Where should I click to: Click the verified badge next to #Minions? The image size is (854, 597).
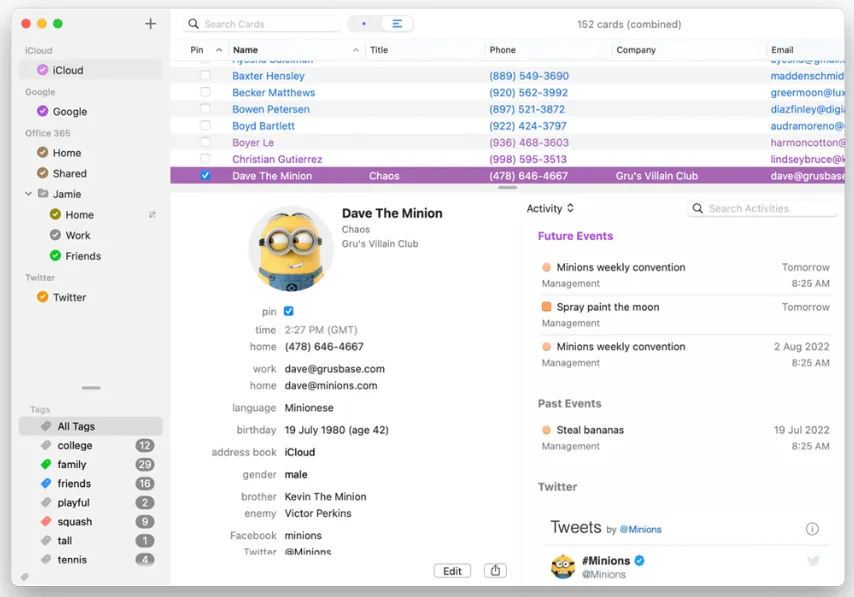click(639, 560)
